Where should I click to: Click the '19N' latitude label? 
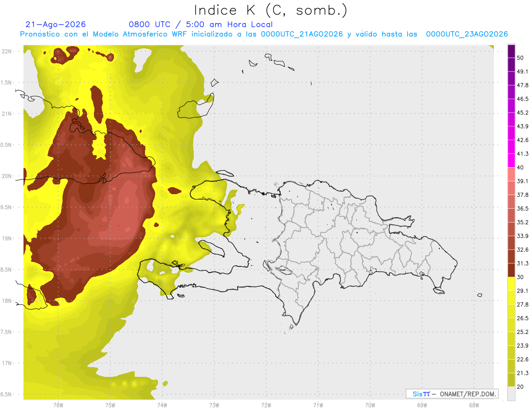pos(7,239)
